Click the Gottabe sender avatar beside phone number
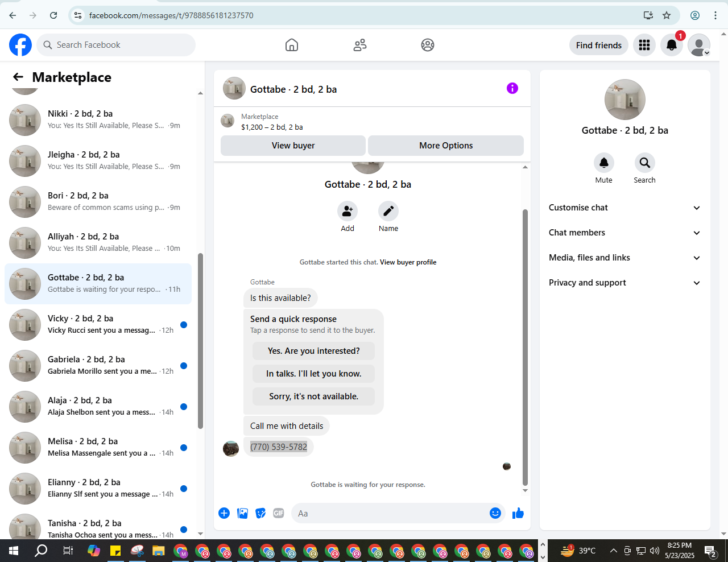 pos(231,449)
